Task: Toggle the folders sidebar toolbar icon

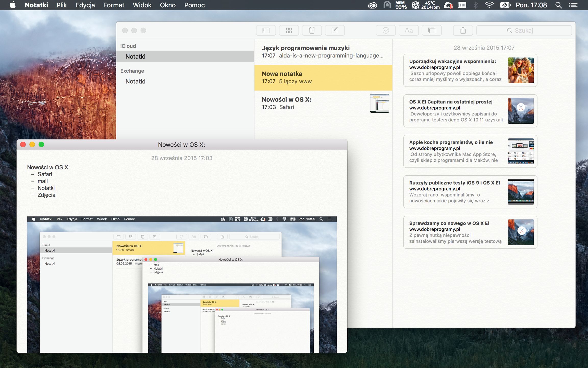Action: point(266,30)
